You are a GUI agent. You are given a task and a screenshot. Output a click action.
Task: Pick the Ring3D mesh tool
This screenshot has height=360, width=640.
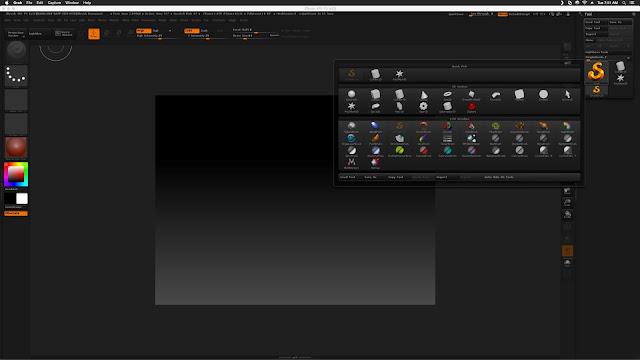coord(447,95)
